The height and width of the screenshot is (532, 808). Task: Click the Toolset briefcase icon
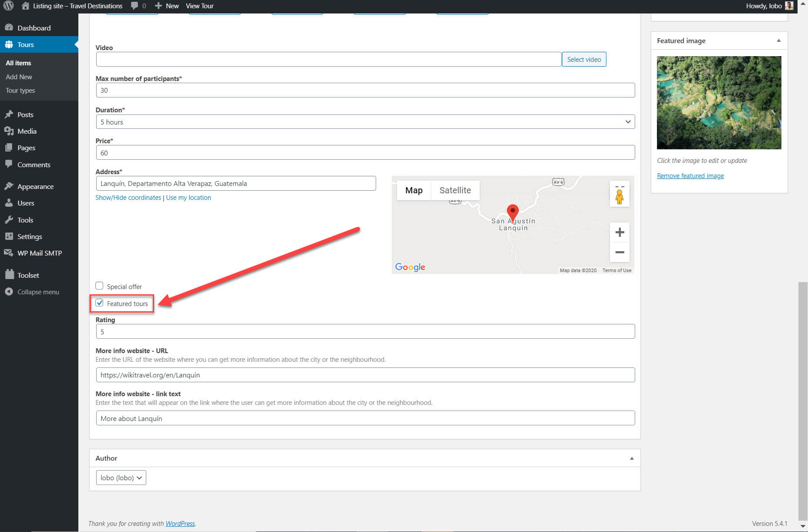point(10,275)
